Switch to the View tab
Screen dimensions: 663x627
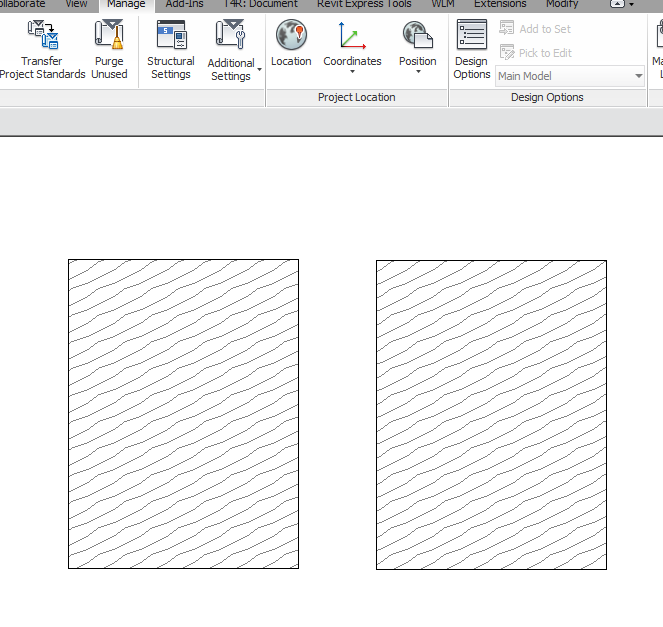pyautogui.click(x=76, y=4)
